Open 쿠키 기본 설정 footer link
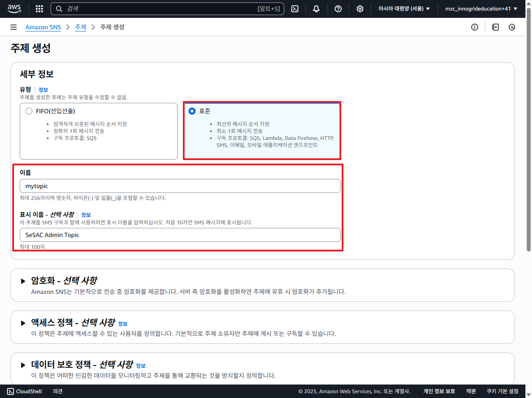Image resolution: width=532 pixels, height=398 pixels. pos(502,391)
